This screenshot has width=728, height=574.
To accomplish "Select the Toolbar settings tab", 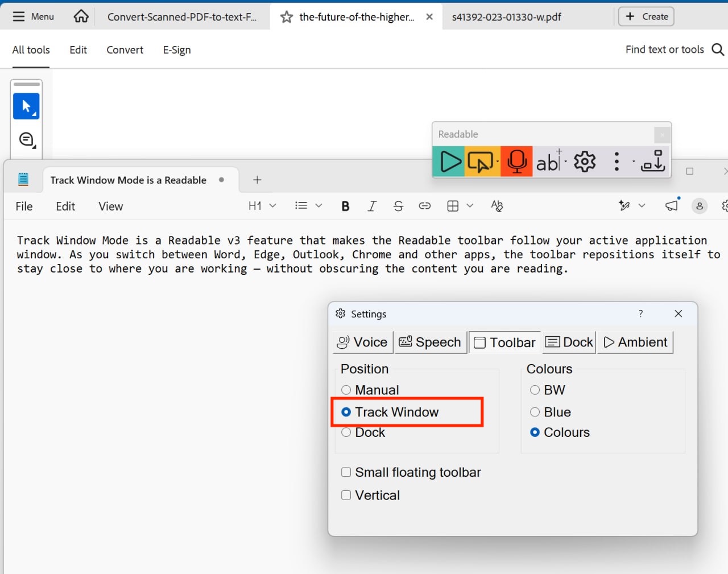I will click(x=505, y=342).
